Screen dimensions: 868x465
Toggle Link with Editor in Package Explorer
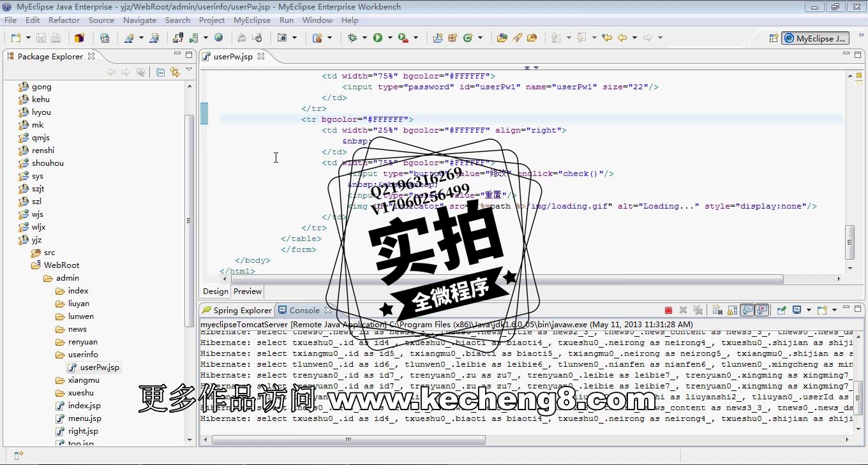point(175,72)
